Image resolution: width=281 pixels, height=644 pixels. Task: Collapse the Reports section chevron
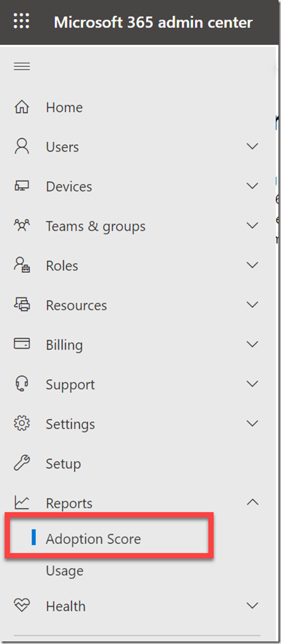(252, 502)
